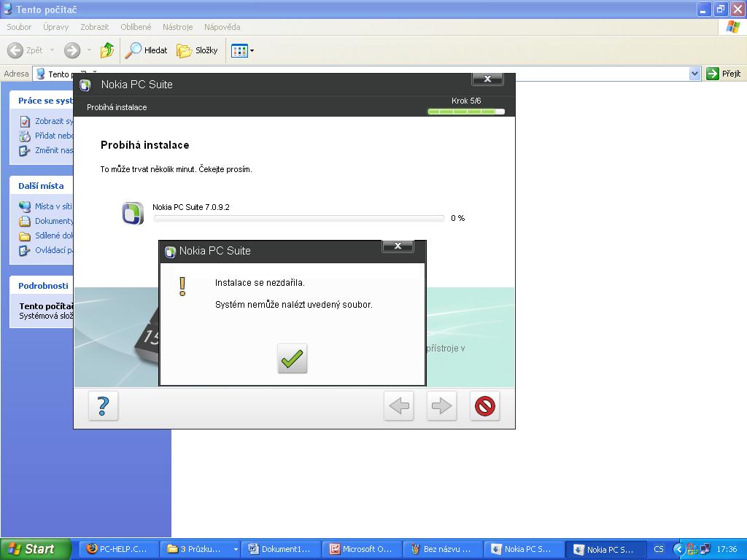Click the Nokia PC Suite 7.0.9.2 icon
The image size is (747, 560).
coord(133,213)
